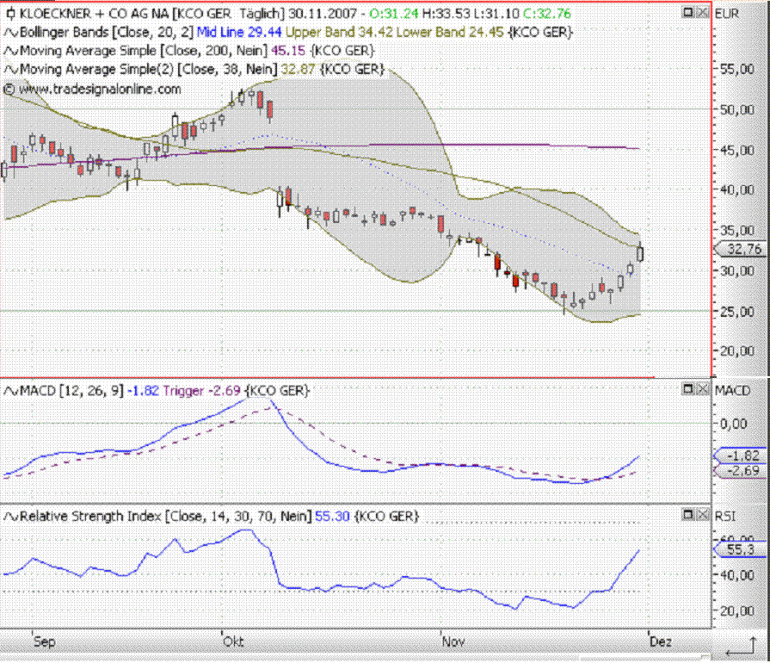Click the 32.87 moving average value
The height and width of the screenshot is (663, 770).
pos(298,69)
